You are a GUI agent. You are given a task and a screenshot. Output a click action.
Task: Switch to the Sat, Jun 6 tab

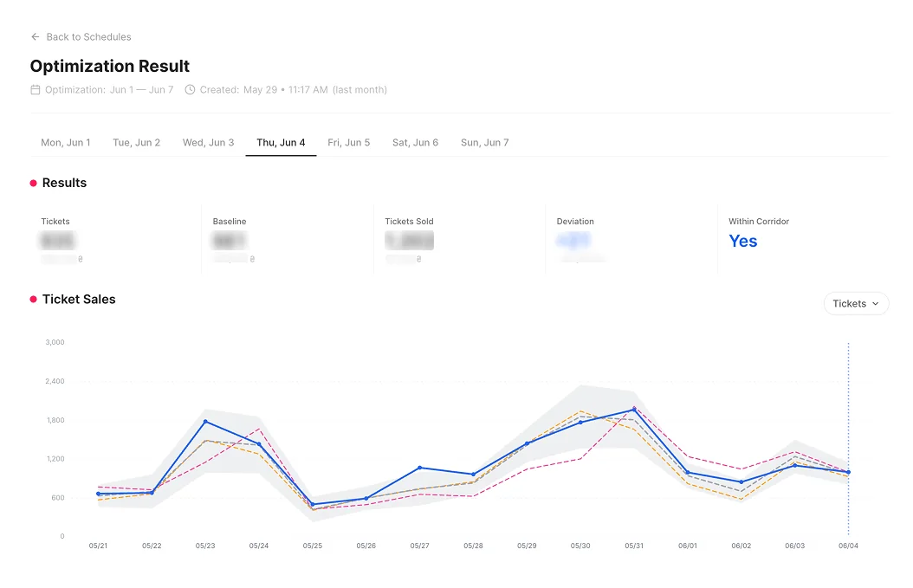415,142
